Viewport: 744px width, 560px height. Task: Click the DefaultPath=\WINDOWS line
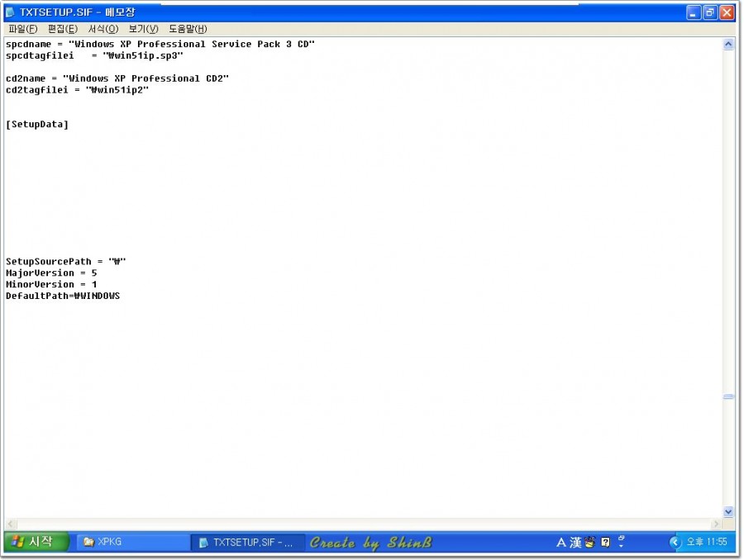tap(63, 296)
